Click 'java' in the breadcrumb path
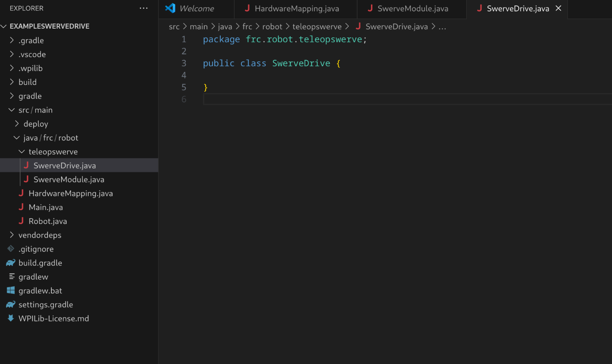612x364 pixels. tap(225, 27)
